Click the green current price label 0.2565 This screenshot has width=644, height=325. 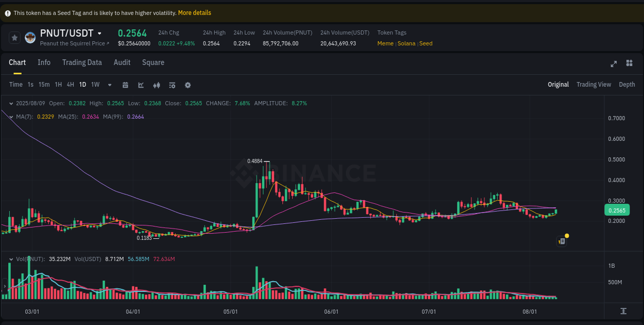(617, 210)
